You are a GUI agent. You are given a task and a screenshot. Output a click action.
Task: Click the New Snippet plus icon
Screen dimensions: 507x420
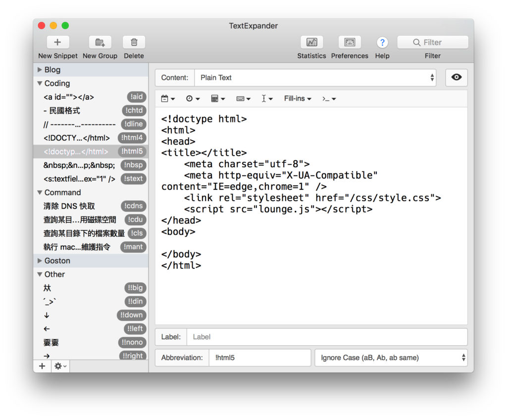click(57, 43)
